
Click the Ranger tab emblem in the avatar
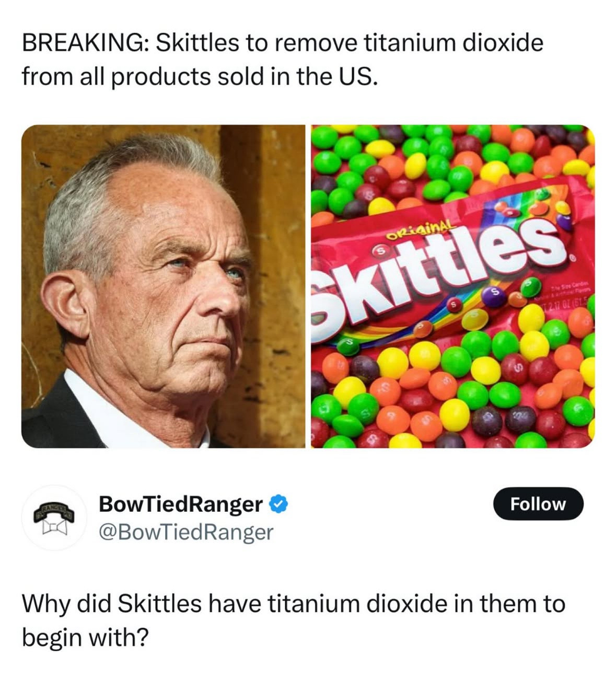54,510
